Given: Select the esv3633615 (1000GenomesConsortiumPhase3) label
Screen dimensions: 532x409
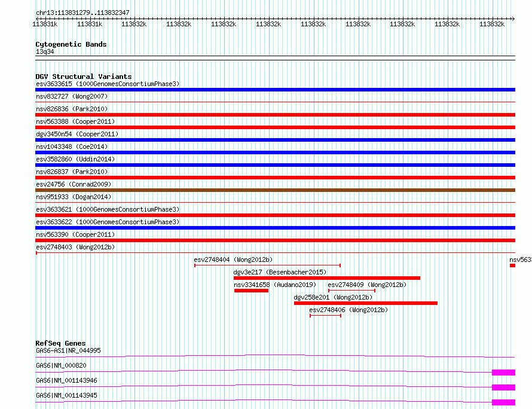Looking at the screenshot, I should [108, 84].
